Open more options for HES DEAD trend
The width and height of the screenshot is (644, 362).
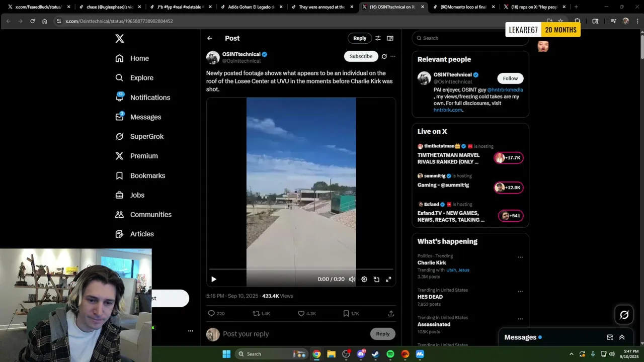(x=520, y=291)
